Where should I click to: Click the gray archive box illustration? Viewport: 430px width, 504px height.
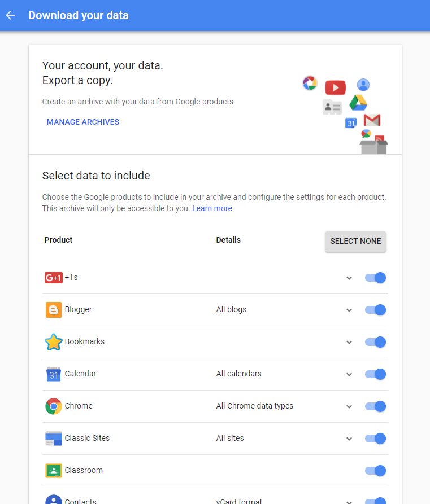[x=373, y=147]
